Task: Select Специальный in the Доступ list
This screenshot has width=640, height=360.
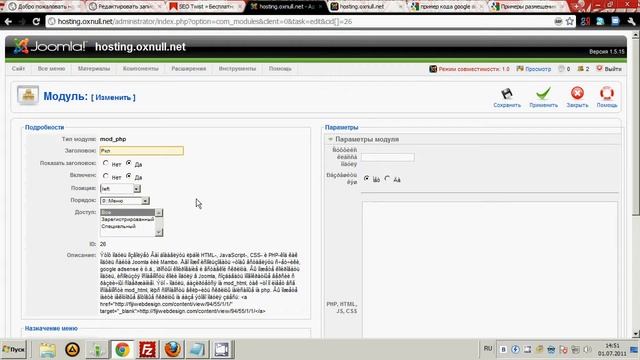Action: (x=127, y=226)
